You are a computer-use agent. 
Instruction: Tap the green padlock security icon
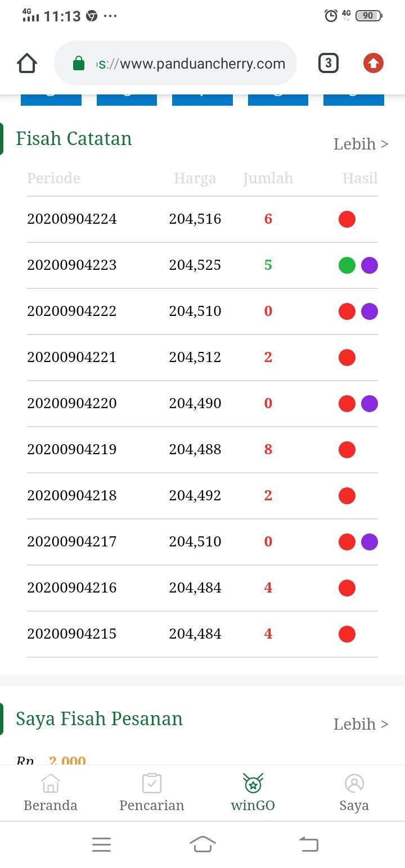click(x=79, y=64)
